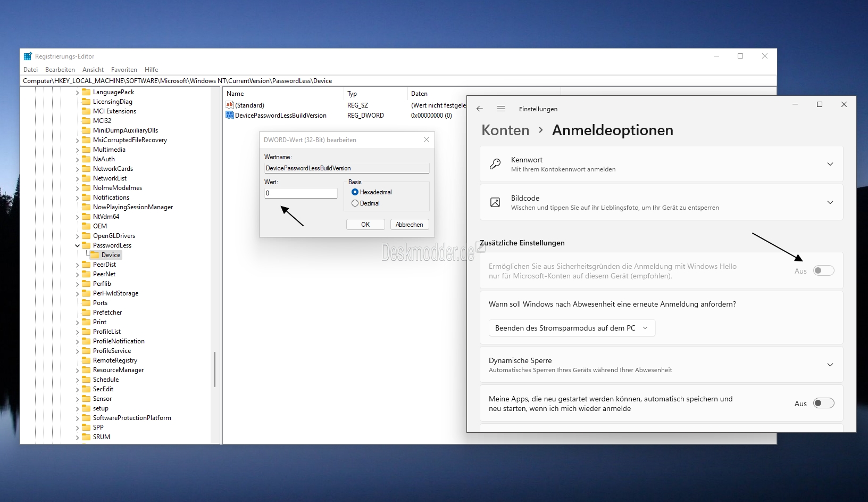Expand the ProfileList tree node arrow
Image resolution: width=868 pixels, height=502 pixels.
click(x=78, y=332)
